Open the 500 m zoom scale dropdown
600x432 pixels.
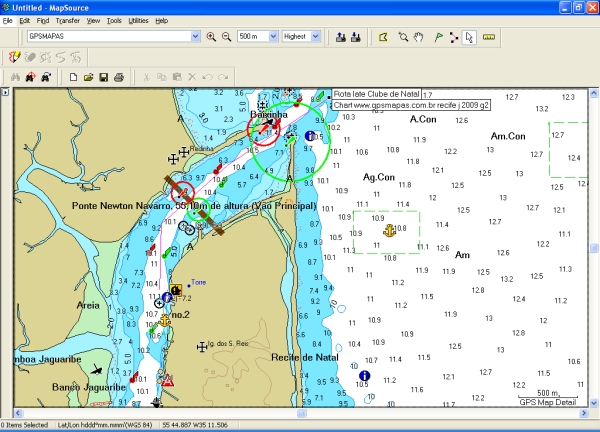coord(272,37)
